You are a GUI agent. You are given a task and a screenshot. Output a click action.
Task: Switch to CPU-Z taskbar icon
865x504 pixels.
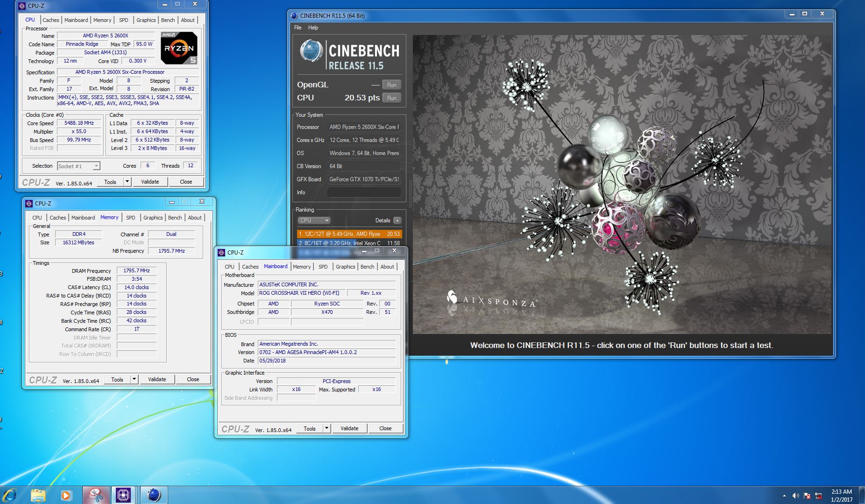[123, 495]
